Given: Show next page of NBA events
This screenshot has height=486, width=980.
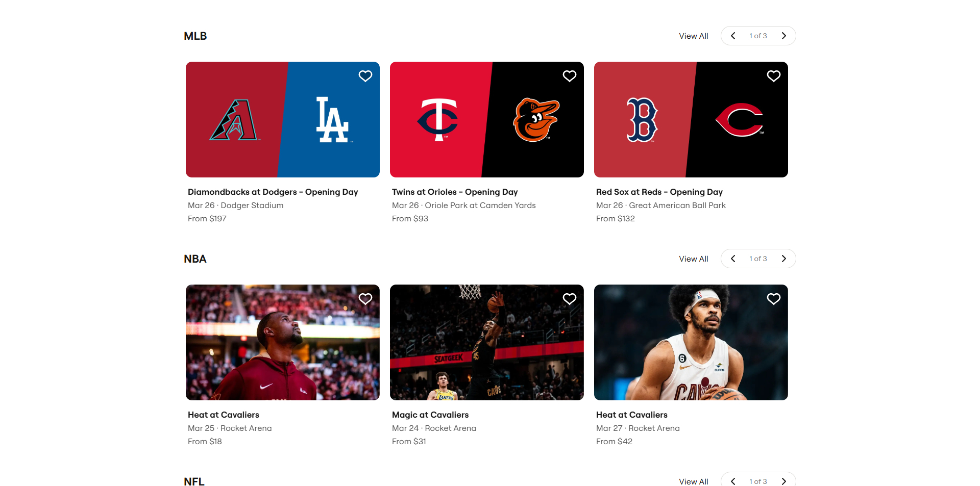Looking at the screenshot, I should pyautogui.click(x=783, y=259).
